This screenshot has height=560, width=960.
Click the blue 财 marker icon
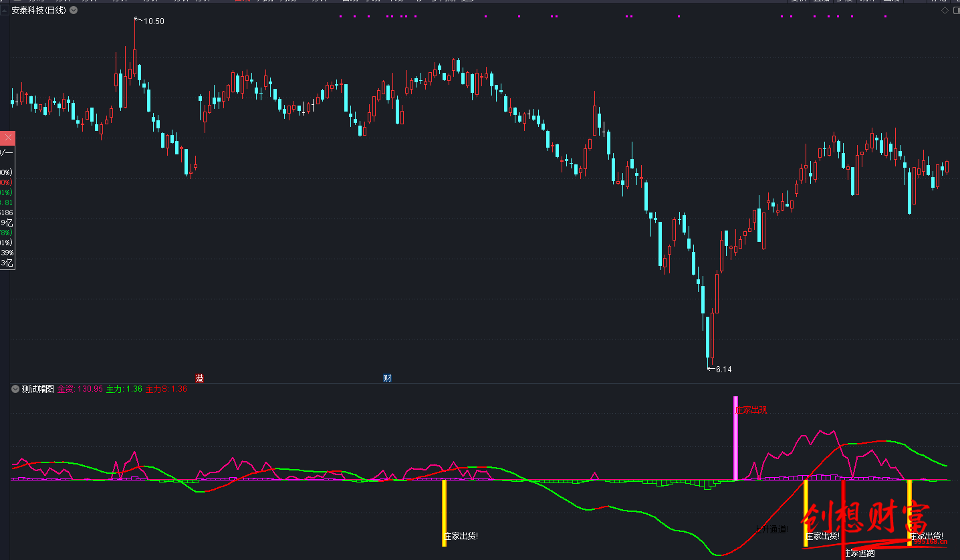tap(387, 378)
